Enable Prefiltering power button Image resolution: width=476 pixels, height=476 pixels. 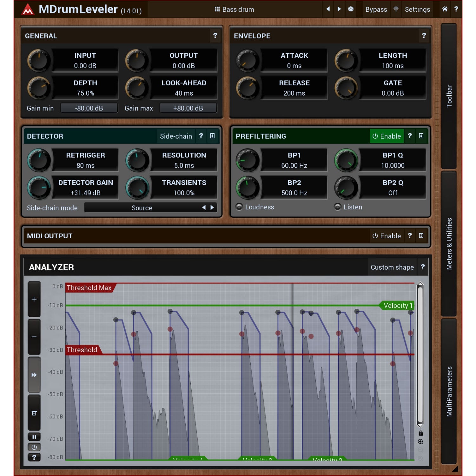[387, 136]
